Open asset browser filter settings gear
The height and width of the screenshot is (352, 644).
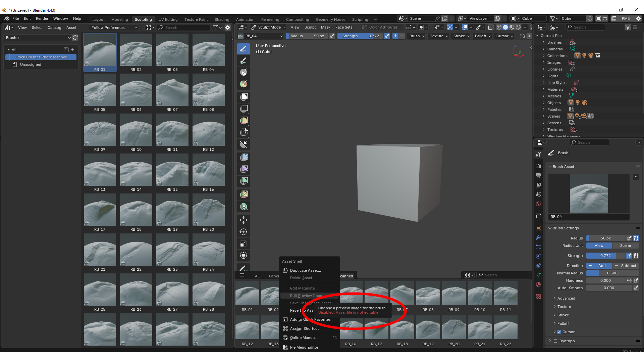pyautogui.click(x=228, y=28)
